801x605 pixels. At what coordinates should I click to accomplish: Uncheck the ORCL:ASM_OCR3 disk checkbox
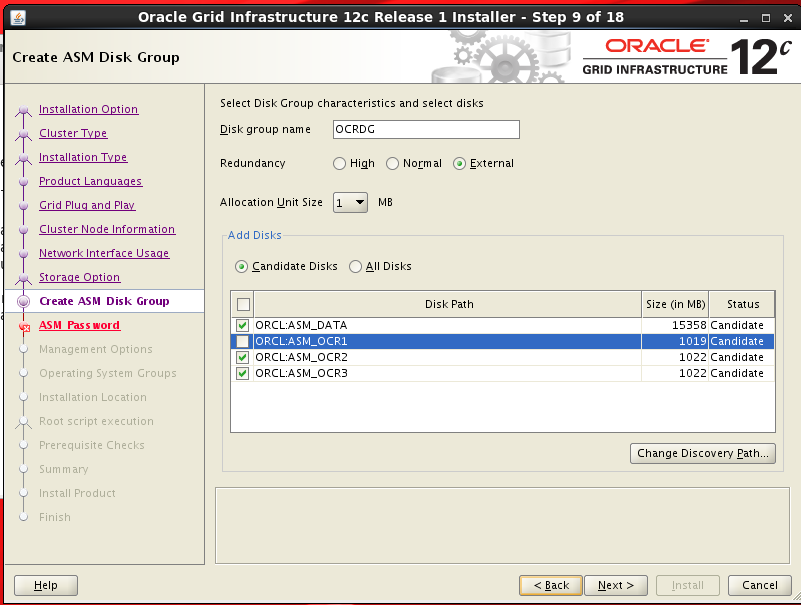click(x=242, y=374)
